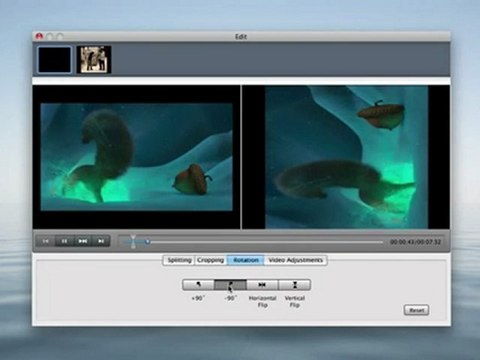Image resolution: width=480 pixels, height=360 pixels.
Task: Open the Splitting tab
Action: pyautogui.click(x=179, y=260)
